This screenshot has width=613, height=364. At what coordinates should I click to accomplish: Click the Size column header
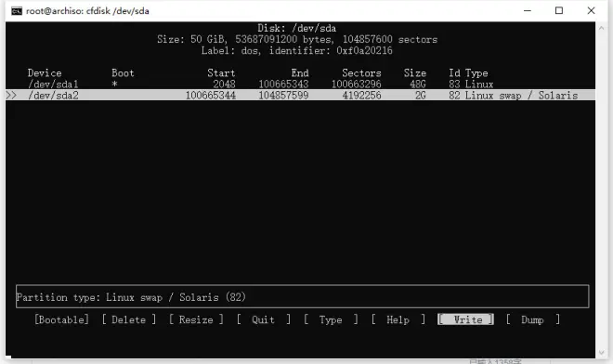[x=415, y=73]
